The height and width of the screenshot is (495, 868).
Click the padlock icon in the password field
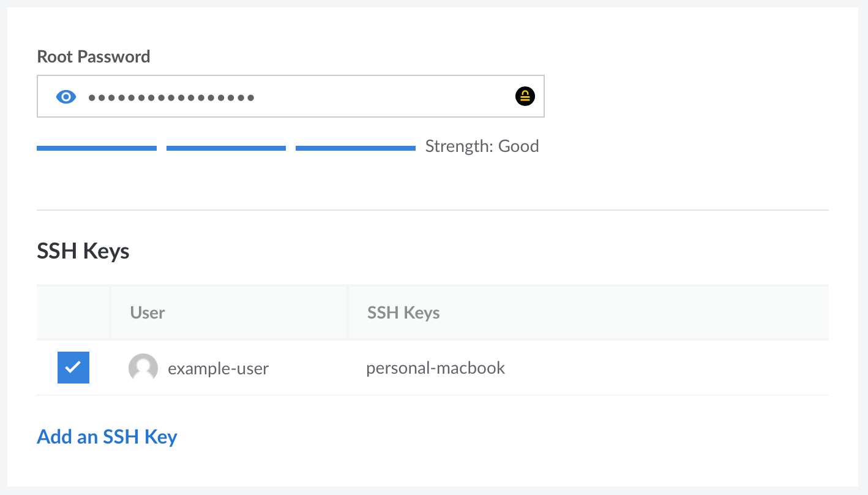point(525,96)
